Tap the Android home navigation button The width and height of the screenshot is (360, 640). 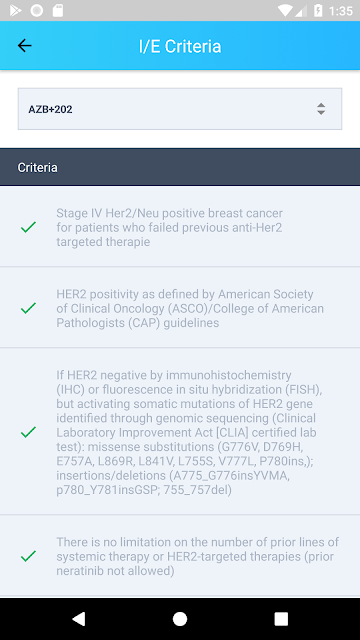[x=180, y=619]
